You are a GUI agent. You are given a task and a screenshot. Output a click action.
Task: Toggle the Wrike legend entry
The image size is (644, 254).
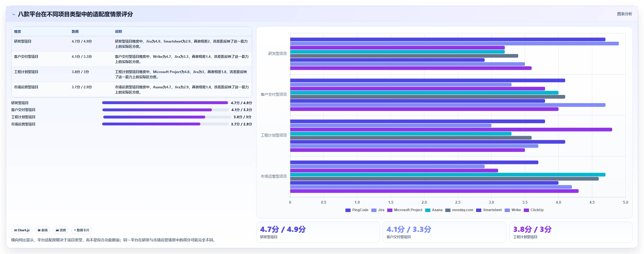click(513, 210)
